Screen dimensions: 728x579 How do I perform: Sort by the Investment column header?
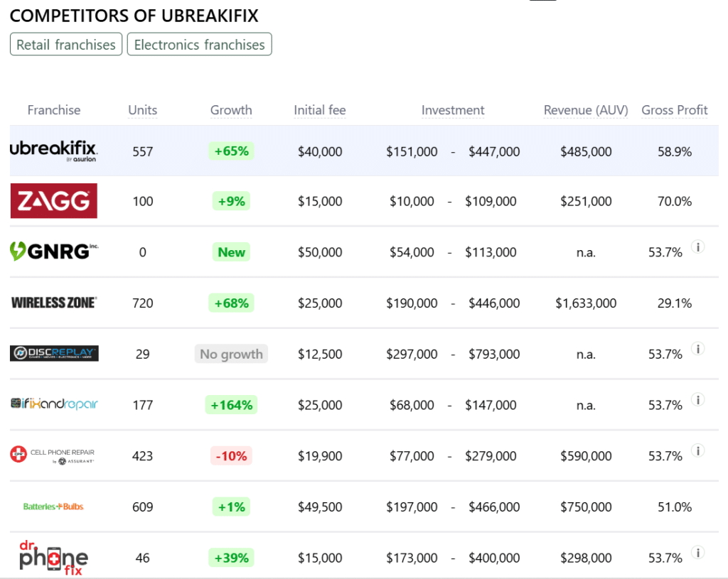(x=453, y=110)
